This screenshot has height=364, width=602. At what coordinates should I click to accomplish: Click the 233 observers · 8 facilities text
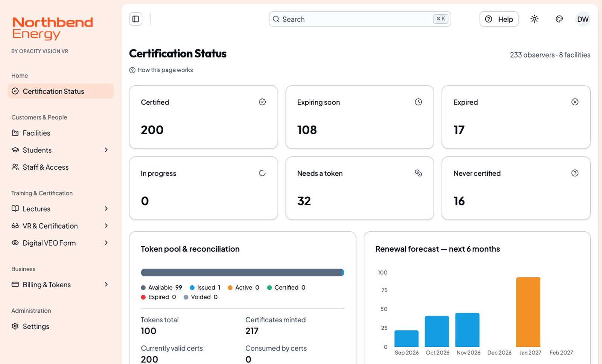pos(550,55)
